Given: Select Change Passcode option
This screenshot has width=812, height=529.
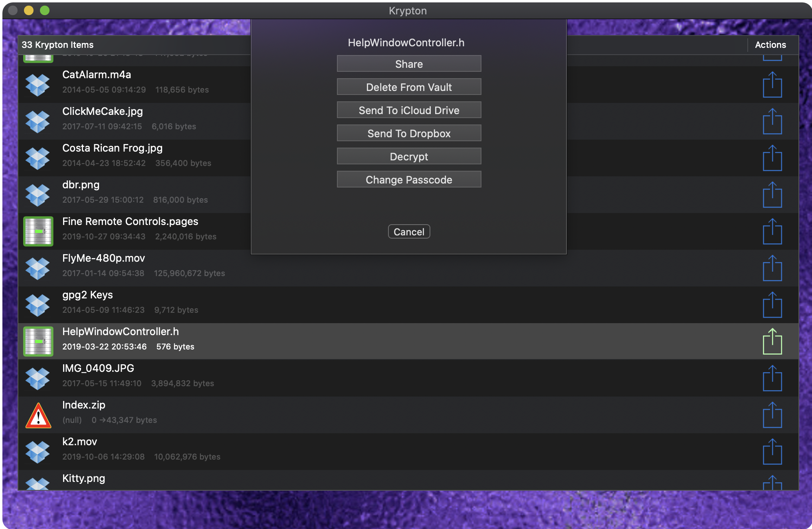Looking at the screenshot, I should point(409,180).
